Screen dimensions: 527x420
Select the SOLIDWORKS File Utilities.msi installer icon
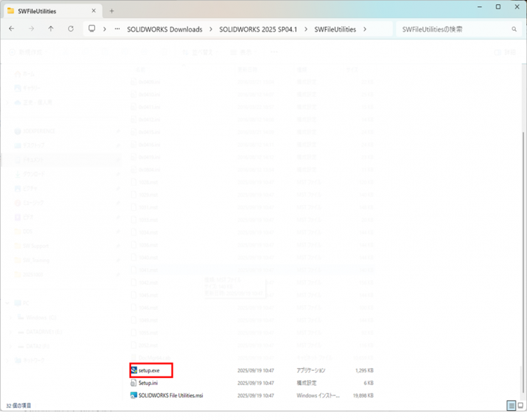[x=133, y=395]
